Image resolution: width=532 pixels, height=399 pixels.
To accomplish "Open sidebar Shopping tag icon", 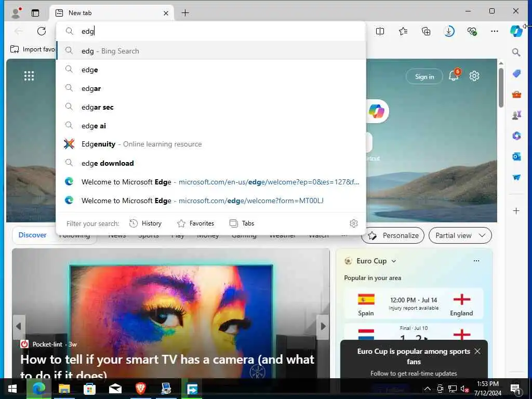I will pos(516,73).
